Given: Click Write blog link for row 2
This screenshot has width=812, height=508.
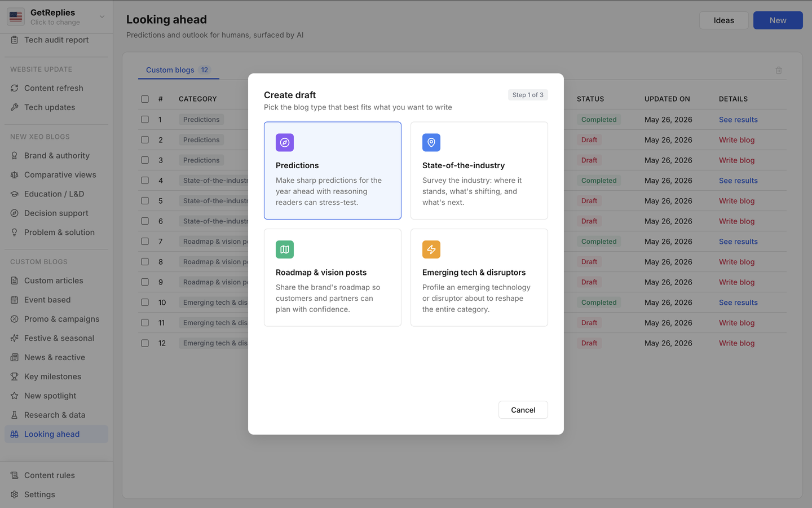Looking at the screenshot, I should click(736, 140).
